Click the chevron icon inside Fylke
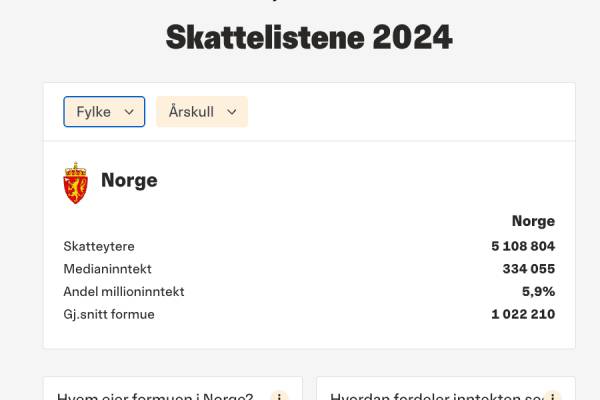Screen dimensions: 600x400 [x=129, y=112]
